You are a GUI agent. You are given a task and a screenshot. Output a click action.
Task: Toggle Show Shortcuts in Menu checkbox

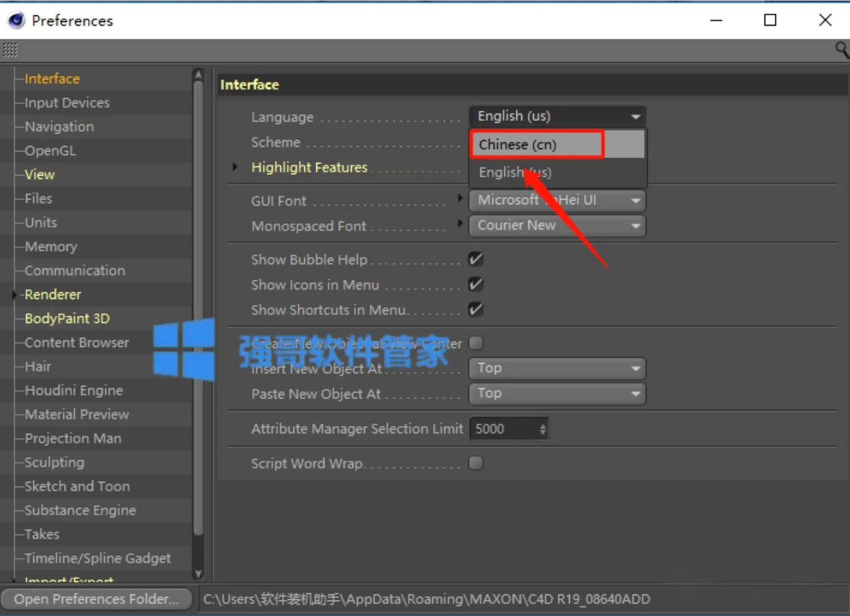tap(476, 310)
